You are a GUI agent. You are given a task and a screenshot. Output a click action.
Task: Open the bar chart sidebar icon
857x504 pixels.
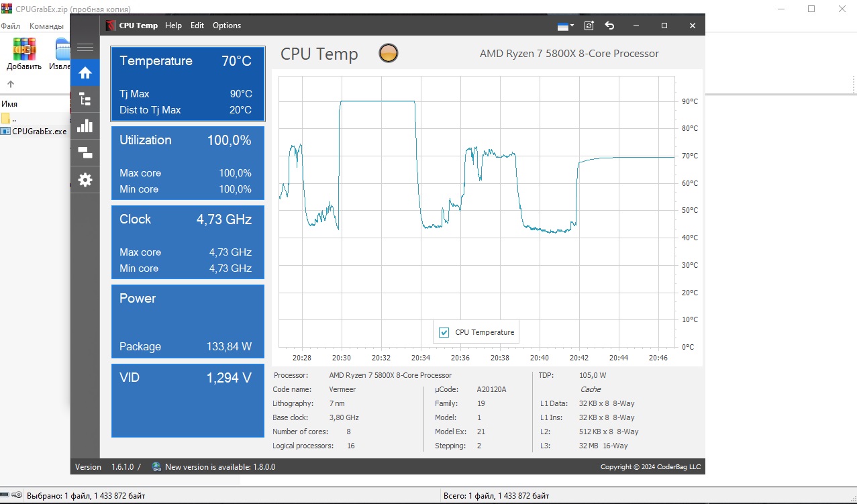85,126
